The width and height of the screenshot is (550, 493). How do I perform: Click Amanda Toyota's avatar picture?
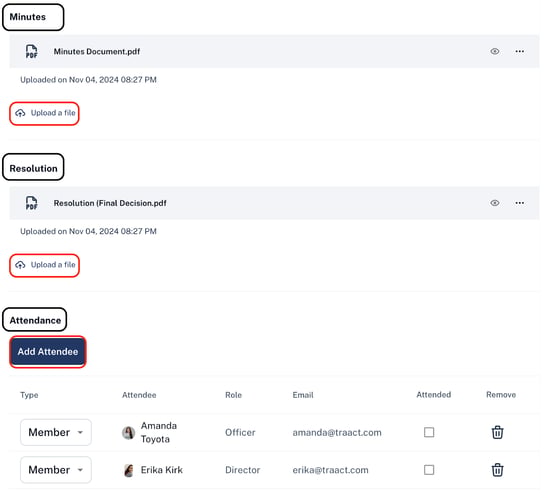[x=128, y=433]
